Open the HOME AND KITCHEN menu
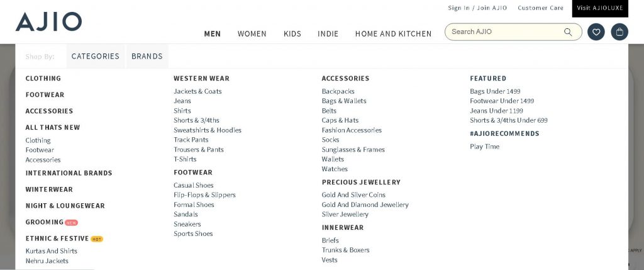The height and width of the screenshot is (270, 644). [x=393, y=34]
